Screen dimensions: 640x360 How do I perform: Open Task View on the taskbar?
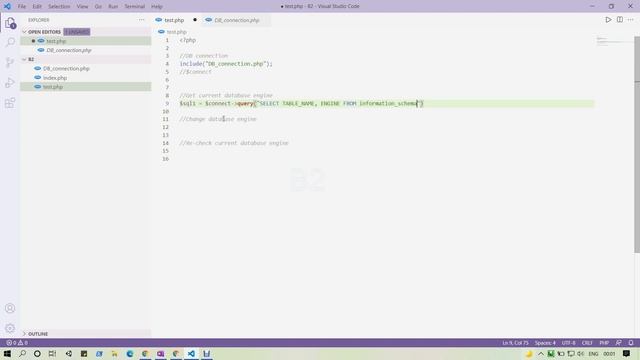pos(52,353)
